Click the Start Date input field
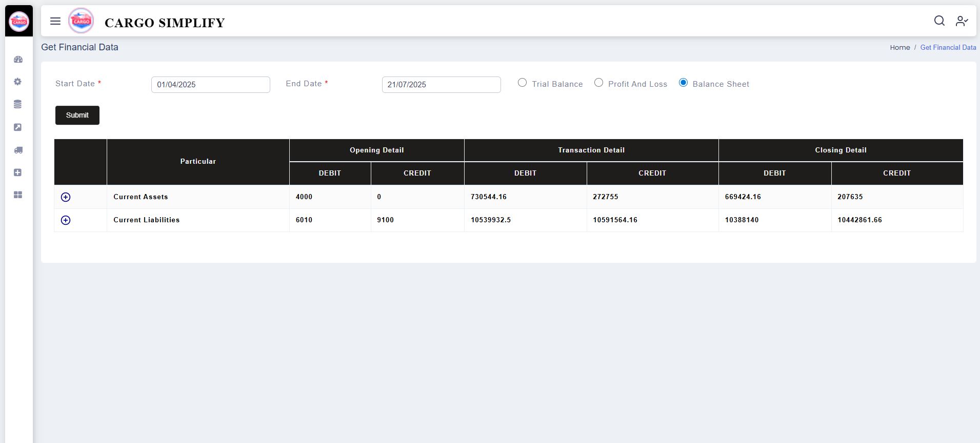This screenshot has height=443, width=980. coord(210,85)
